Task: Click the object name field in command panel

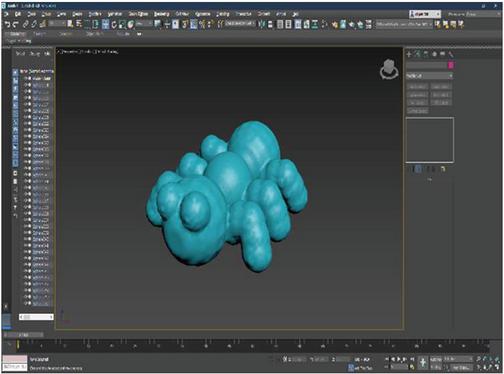Action: 427,65
